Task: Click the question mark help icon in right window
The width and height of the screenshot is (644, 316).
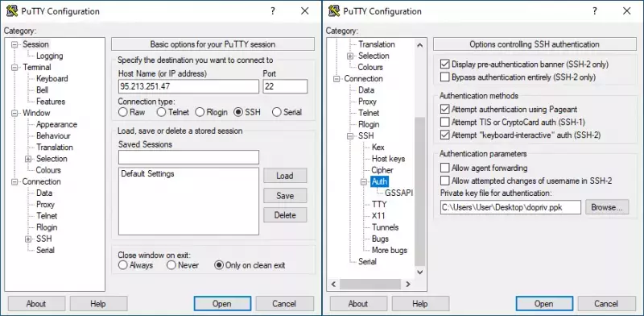Action: pyautogui.click(x=594, y=11)
